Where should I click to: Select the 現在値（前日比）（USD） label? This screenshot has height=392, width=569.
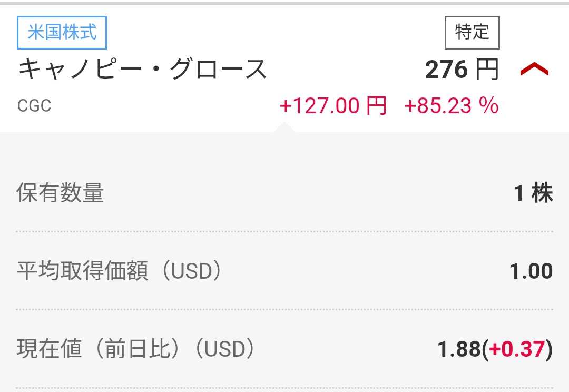(x=136, y=349)
